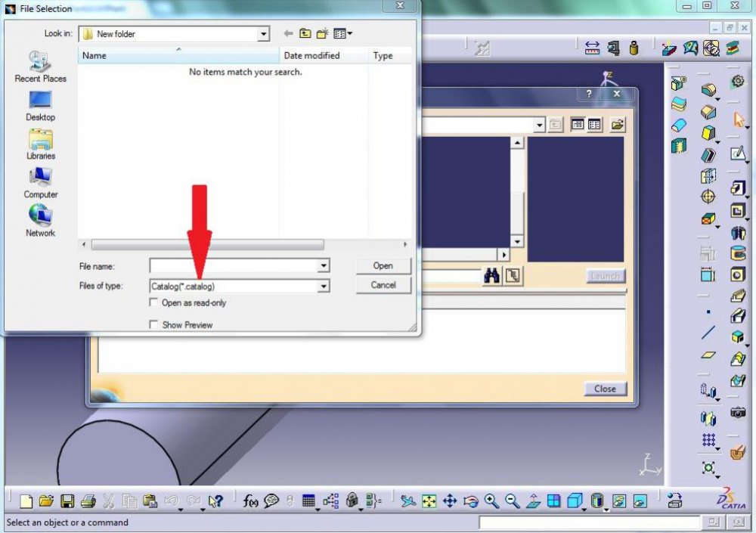The width and height of the screenshot is (756, 533).
Task: Click the Zoom In magnifier icon
Action: click(491, 500)
